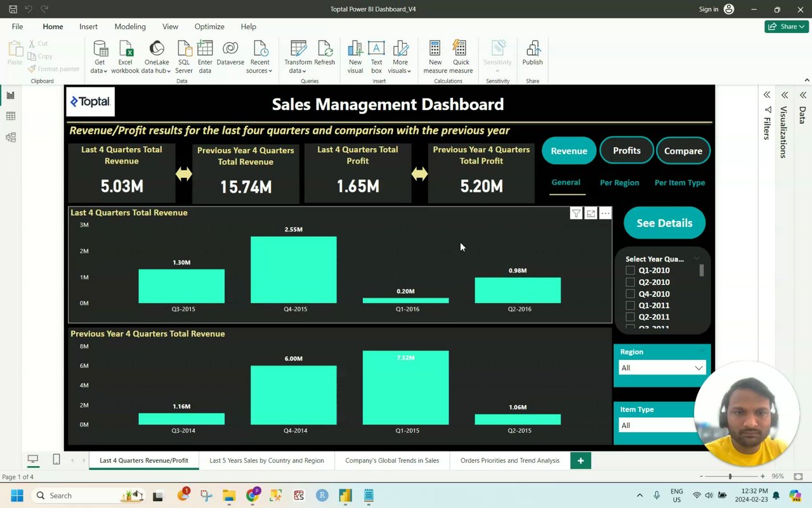Open Power BI Desktop from the taskbar
Screen dimensions: 812x508
345,495
